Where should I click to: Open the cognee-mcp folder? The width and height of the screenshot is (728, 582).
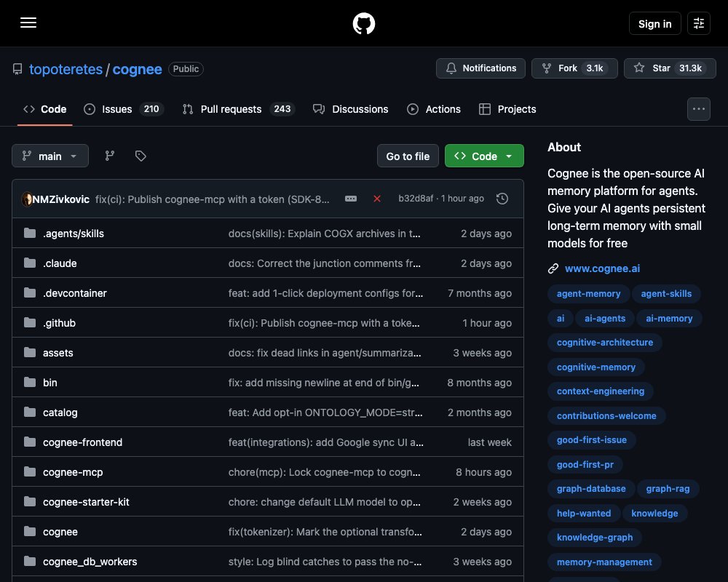point(73,472)
